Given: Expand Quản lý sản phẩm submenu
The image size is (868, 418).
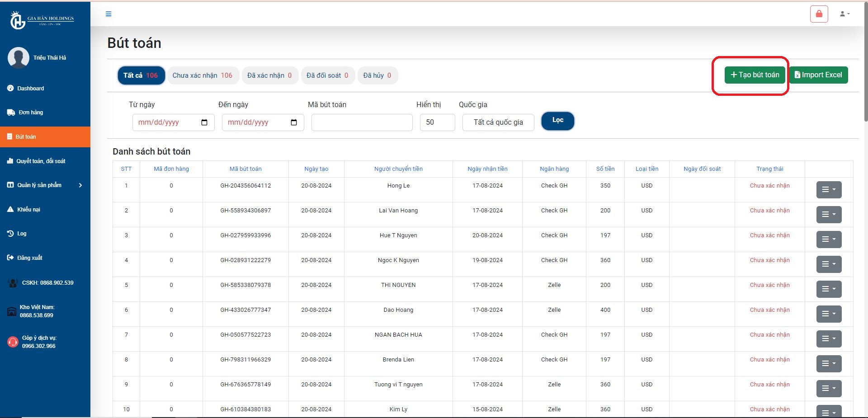Looking at the screenshot, I should [x=44, y=185].
